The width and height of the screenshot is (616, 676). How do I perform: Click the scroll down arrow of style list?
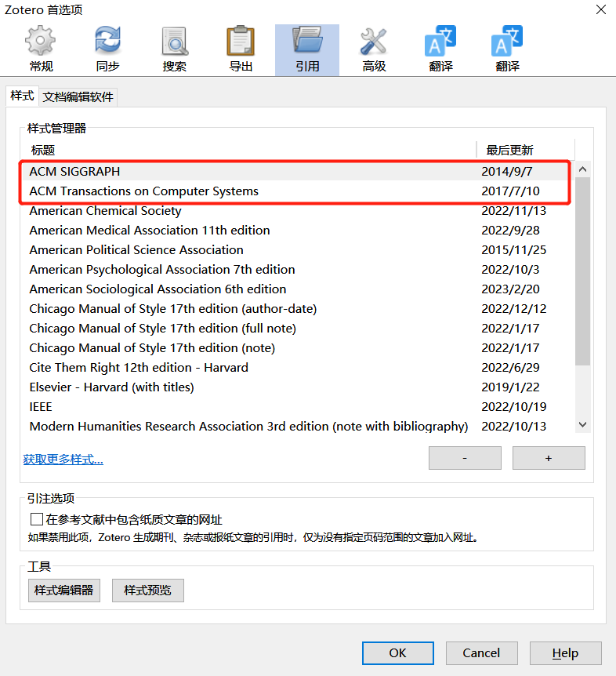(x=583, y=424)
